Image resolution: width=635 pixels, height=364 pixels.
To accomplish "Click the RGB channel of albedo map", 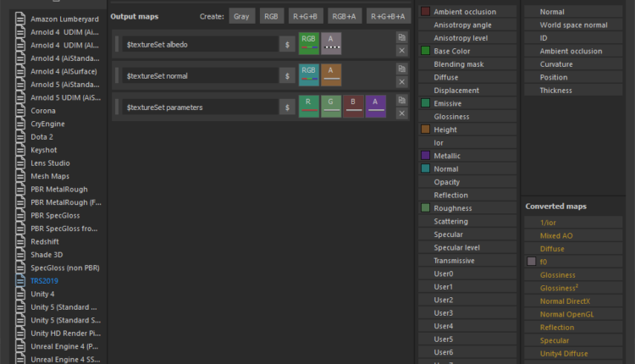I will tap(309, 43).
